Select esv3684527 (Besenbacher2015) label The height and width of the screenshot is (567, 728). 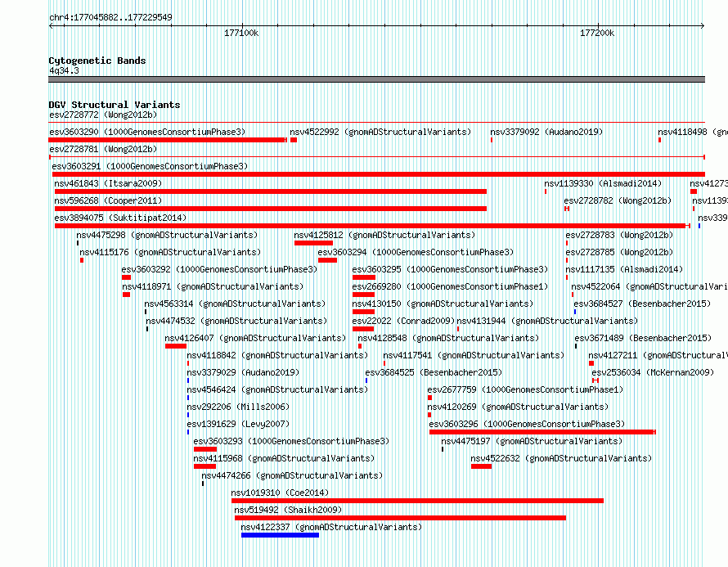(x=643, y=304)
